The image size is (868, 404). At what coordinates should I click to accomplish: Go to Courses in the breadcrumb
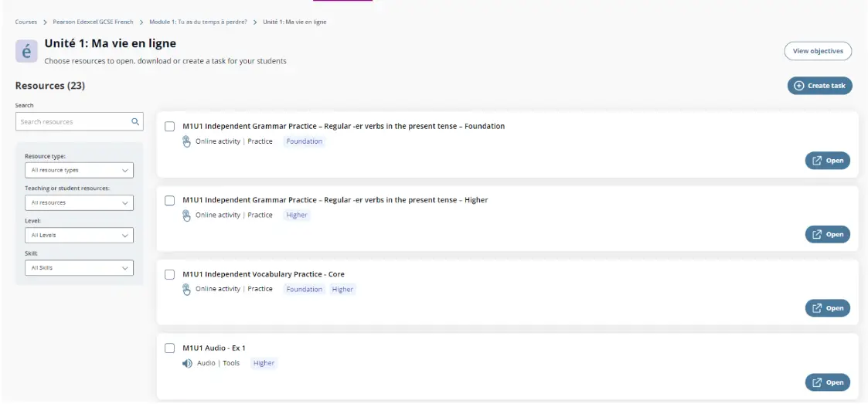tap(26, 22)
